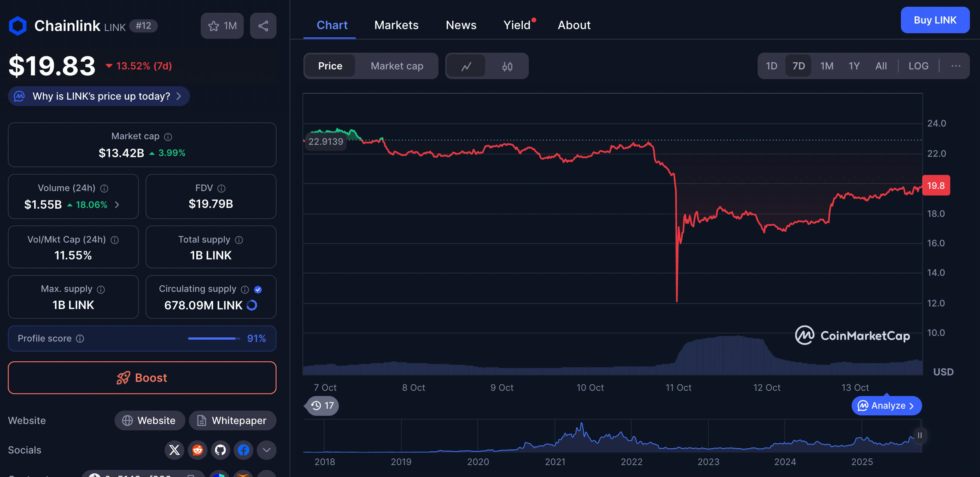Open Chainlink's Facebook page
Viewport: 980px width, 477px height.
point(243,450)
